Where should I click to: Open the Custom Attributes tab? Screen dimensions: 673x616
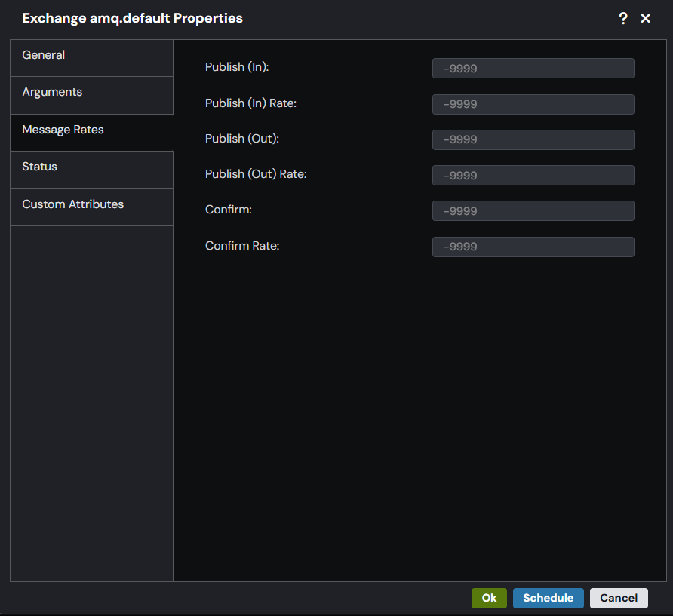pyautogui.click(x=91, y=207)
